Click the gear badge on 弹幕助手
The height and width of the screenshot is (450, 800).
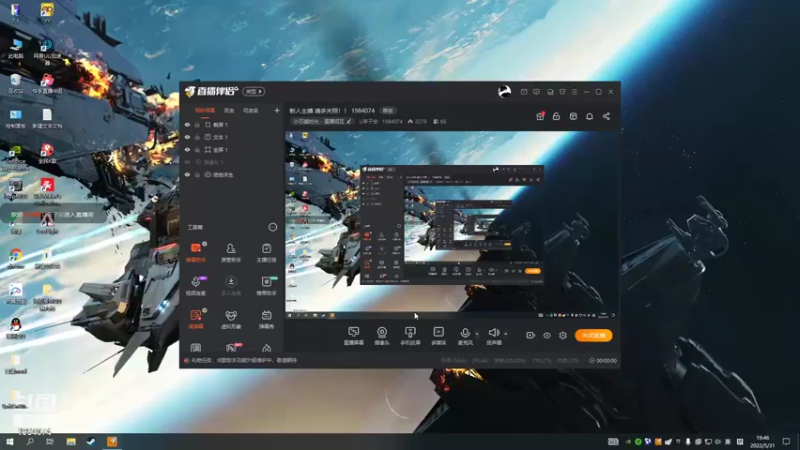(x=205, y=244)
